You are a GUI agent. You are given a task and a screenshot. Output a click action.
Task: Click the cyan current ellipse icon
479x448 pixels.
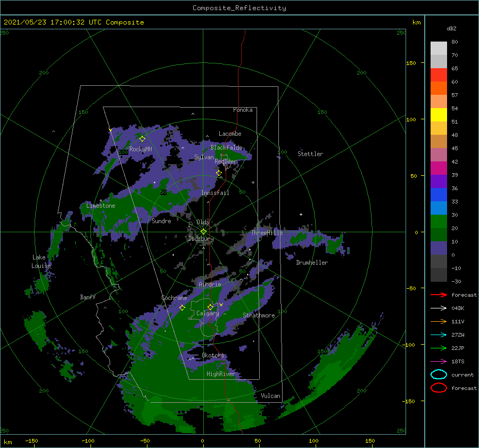pos(439,374)
